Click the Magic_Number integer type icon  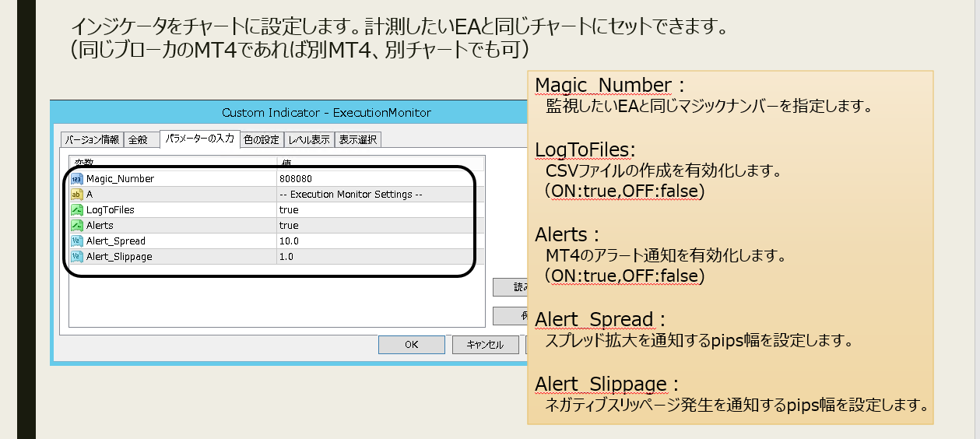click(x=76, y=179)
